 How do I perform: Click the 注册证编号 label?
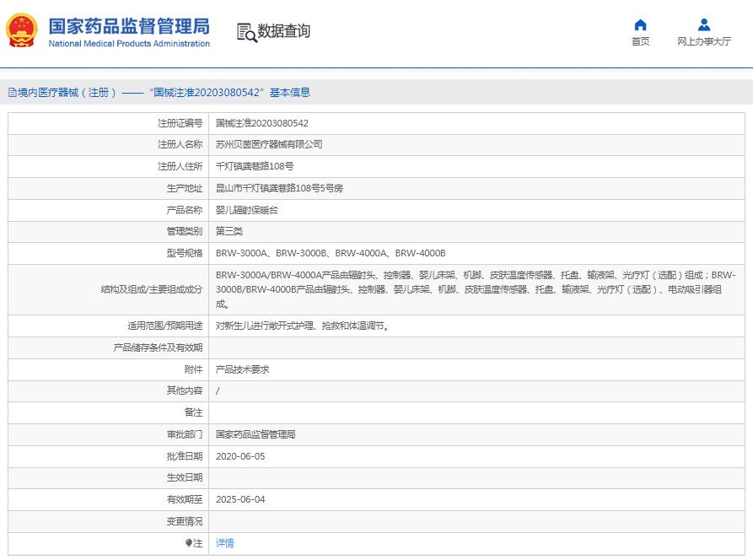(180, 123)
